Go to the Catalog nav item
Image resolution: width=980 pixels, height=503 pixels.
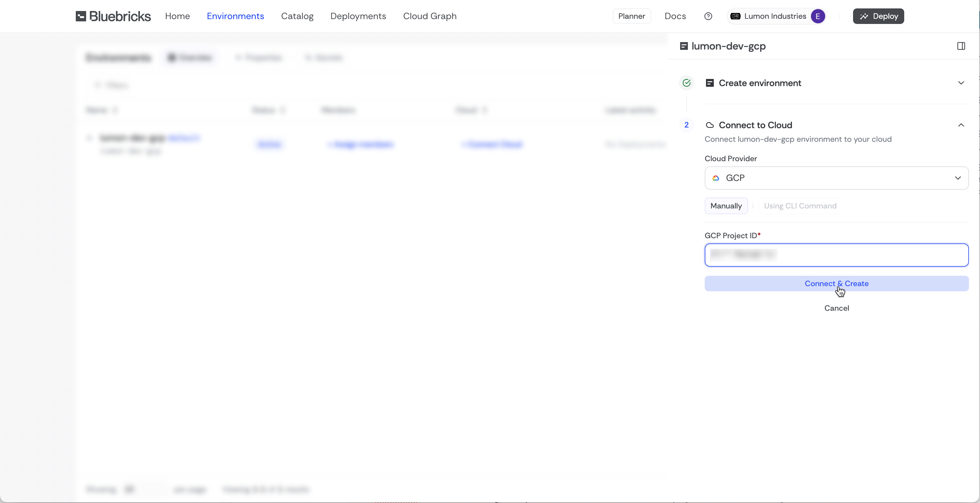[x=297, y=17]
